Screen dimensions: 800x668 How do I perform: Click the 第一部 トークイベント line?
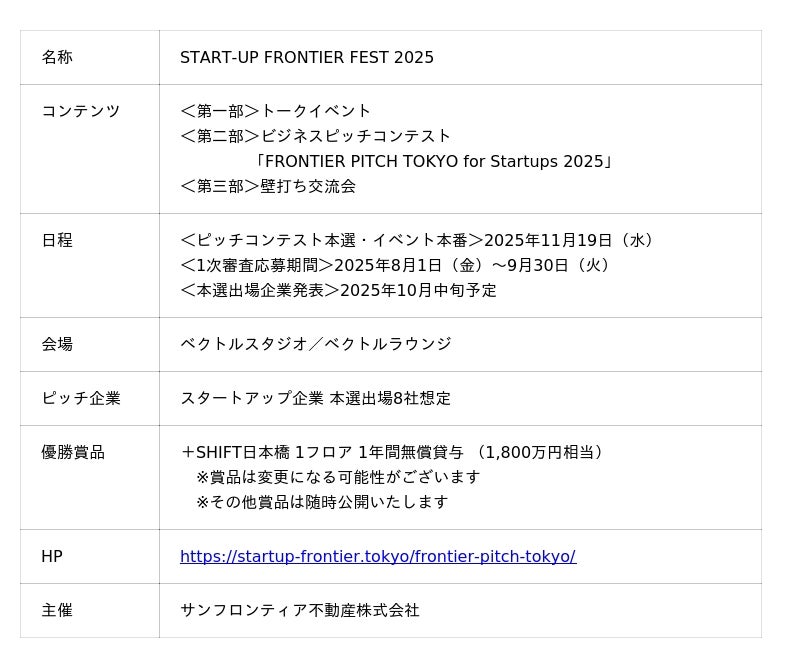[x=276, y=111]
